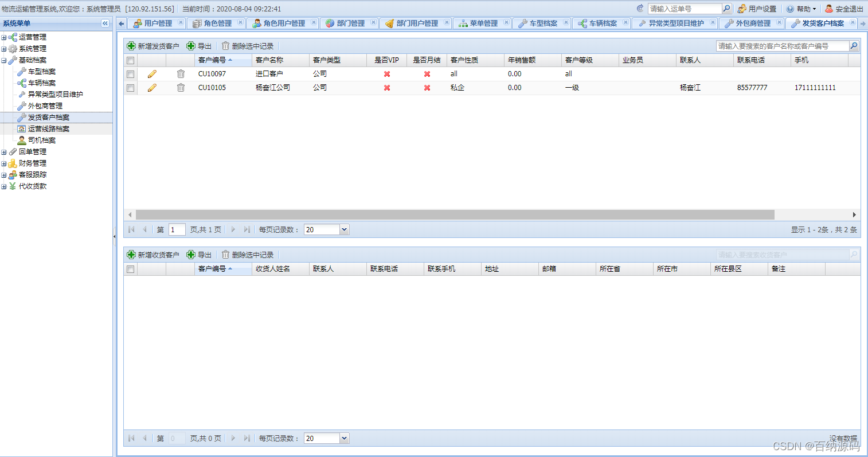The width and height of the screenshot is (868, 457).
Task: Open 用户设置
Action: pos(757,9)
